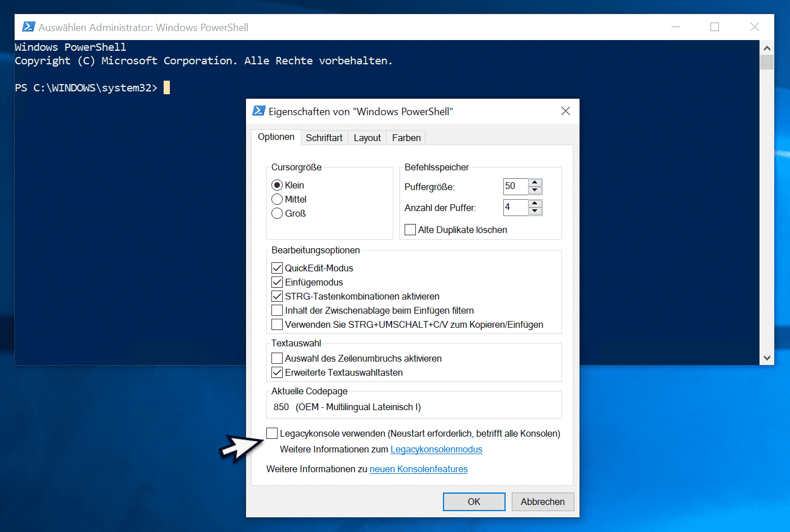
Task: Decrease Anzahl der Puffer with down arrow
Action: (535, 211)
